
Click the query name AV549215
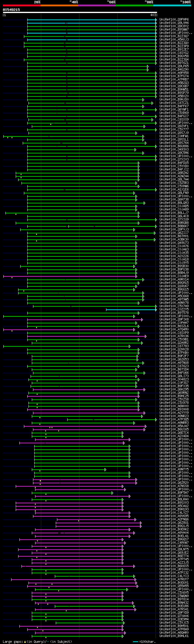[12, 10]
